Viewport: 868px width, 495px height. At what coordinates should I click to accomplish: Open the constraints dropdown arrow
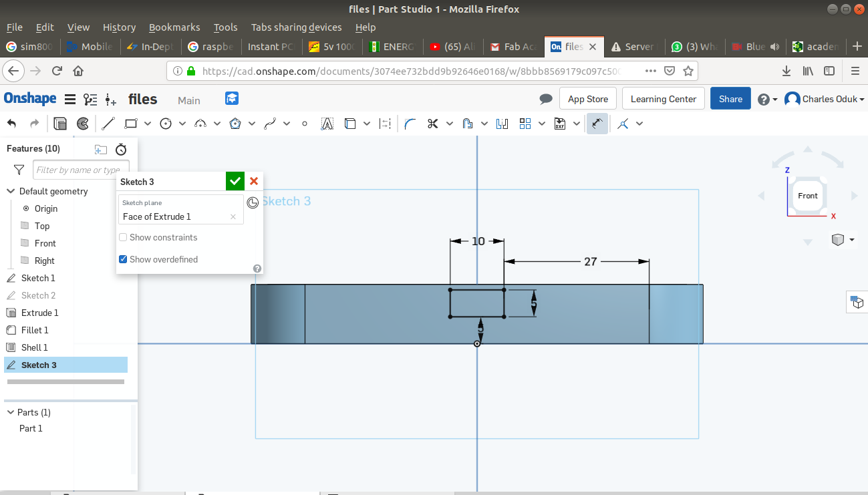click(x=639, y=124)
